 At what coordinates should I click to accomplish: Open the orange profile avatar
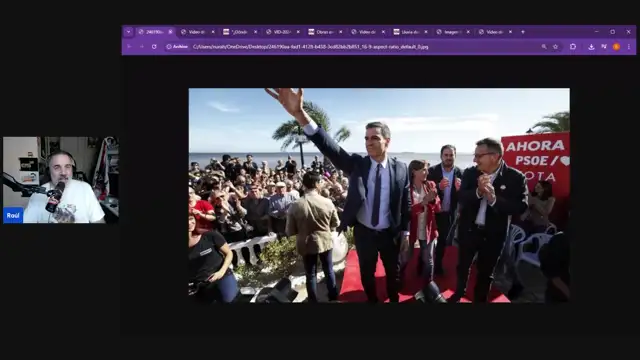pyautogui.click(x=616, y=47)
